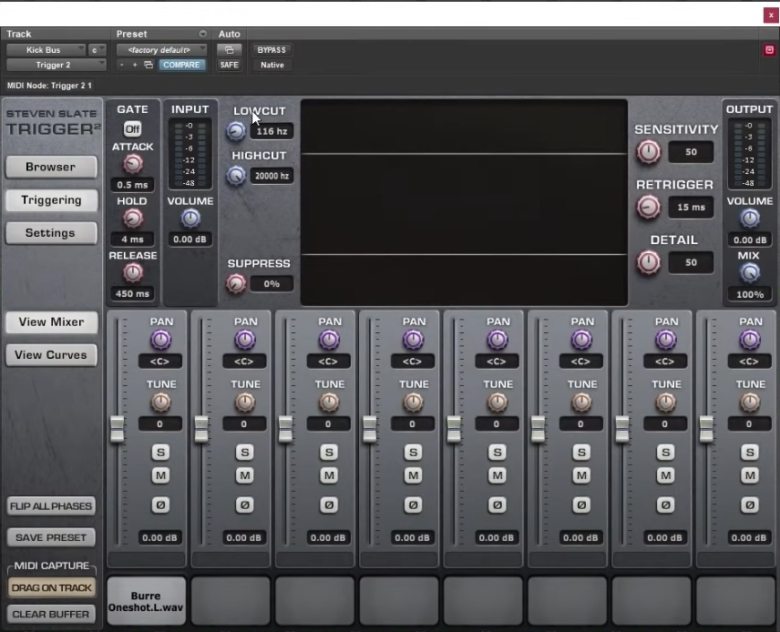Click the second channel Pan knob
This screenshot has width=780, height=632.
click(x=244, y=340)
